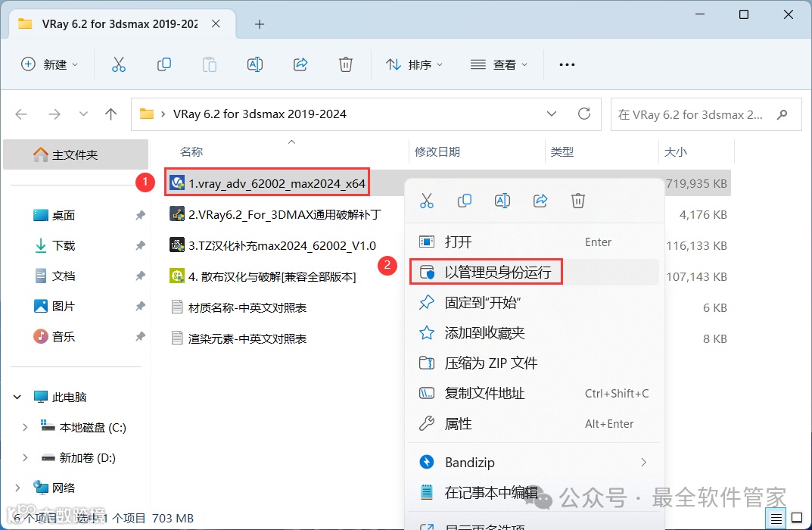This screenshot has width=812, height=530.
Task: Choose 固定到"开始" in context menu
Action: pos(534,303)
